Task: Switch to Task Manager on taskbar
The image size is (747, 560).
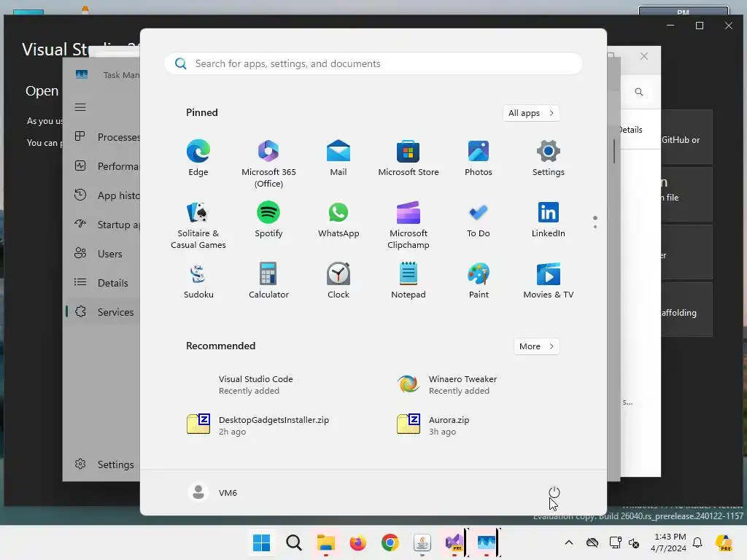Action: click(x=486, y=542)
